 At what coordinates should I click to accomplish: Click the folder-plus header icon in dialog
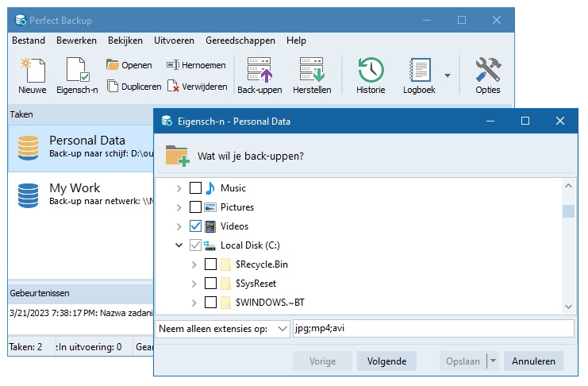[178, 156]
